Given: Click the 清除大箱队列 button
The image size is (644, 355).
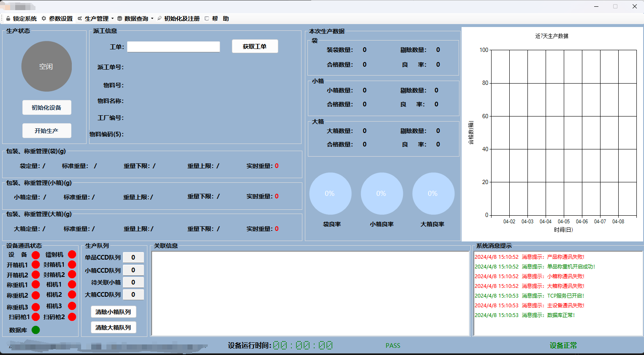Looking at the screenshot, I should 113,328.
